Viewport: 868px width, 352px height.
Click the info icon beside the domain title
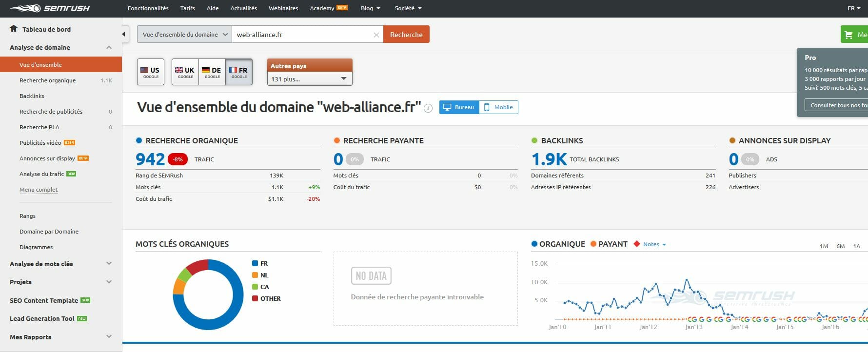click(x=428, y=108)
